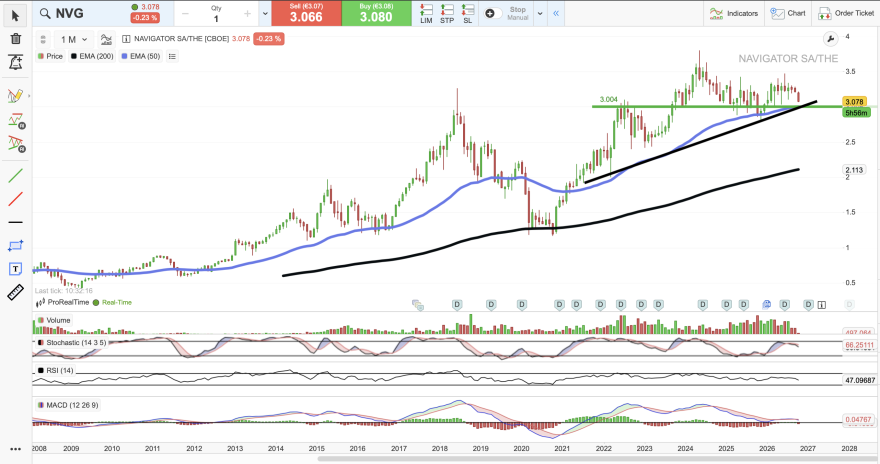Decrease quantity with minus button
This screenshot has width=880, height=464.
point(185,14)
